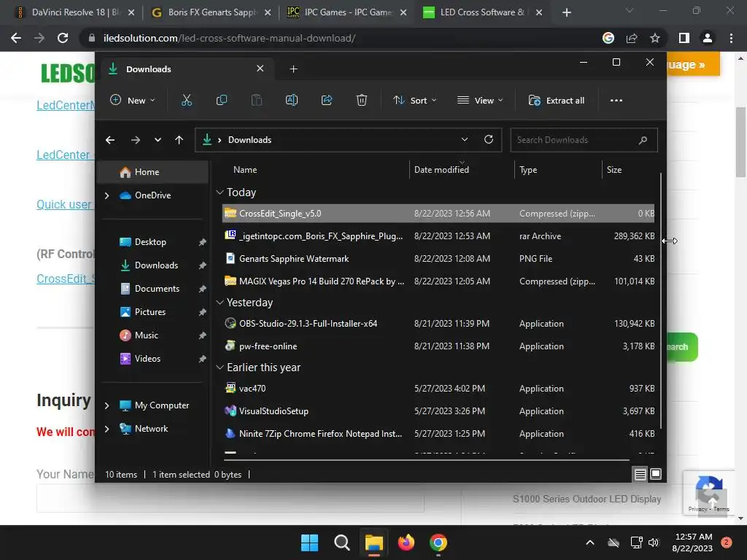Refresh the Downloads folder view
Viewport: 747px width, 560px height.
coord(488,139)
